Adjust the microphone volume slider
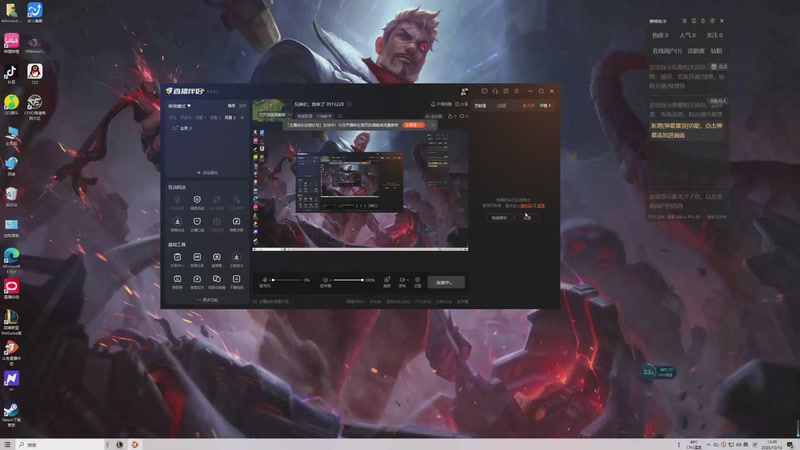Image resolution: width=800 pixels, height=450 pixels. [x=287, y=280]
